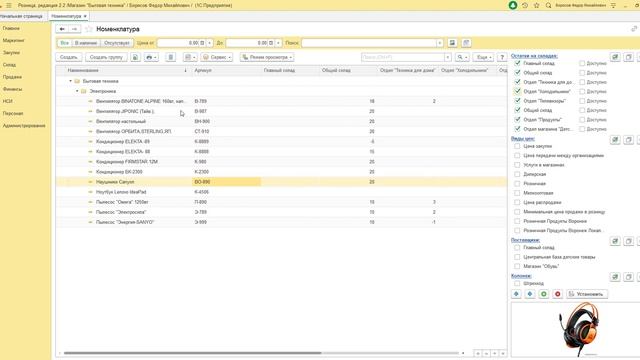
Task: Add Номенклатура to favorites with the star
Action: tap(89, 29)
